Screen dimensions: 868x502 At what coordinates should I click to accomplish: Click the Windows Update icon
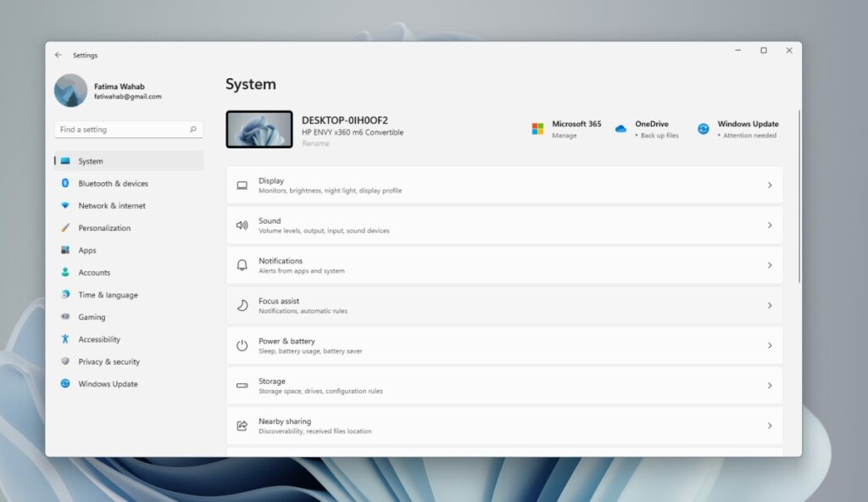(703, 128)
